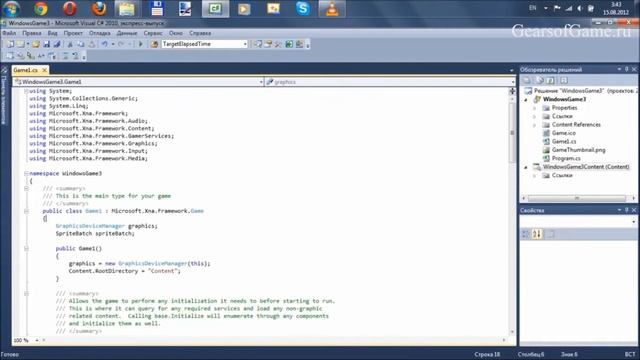This screenshot has width=640, height=360.
Task: Click the first icon in the Solution Explorer toolbar
Action: coord(527,80)
